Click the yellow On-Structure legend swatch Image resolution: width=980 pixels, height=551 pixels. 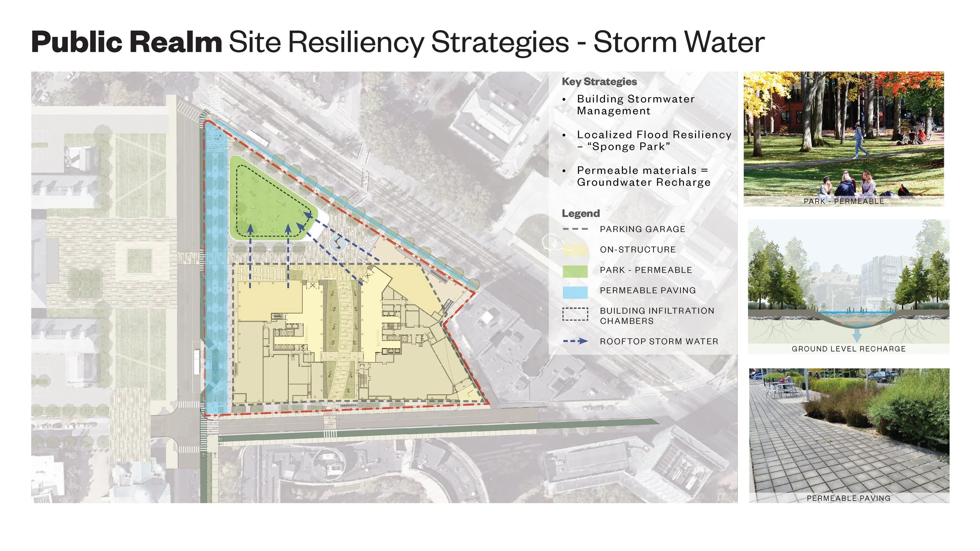pos(575,250)
